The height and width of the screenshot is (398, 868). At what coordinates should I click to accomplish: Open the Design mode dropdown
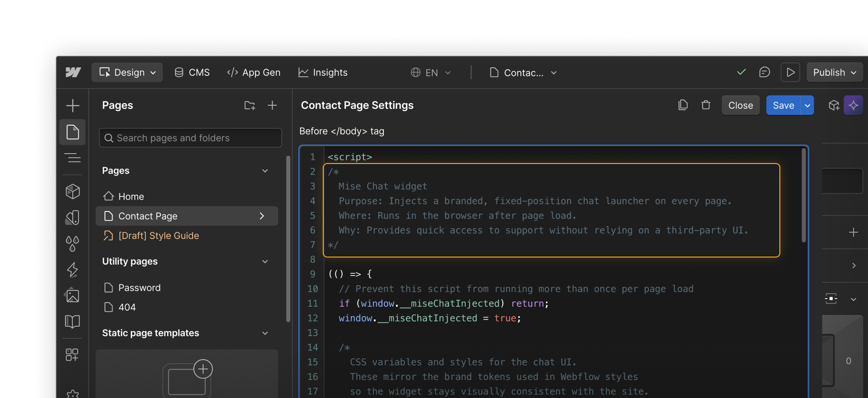[x=127, y=72]
